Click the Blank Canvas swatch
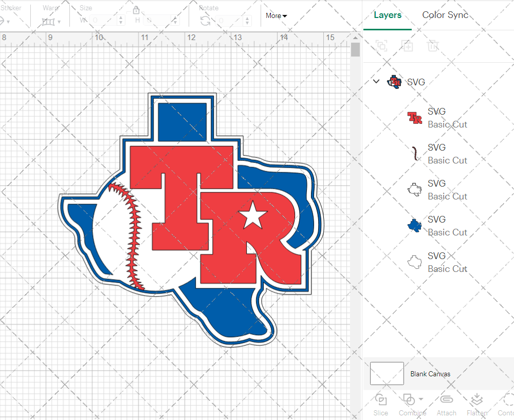 pyautogui.click(x=387, y=373)
